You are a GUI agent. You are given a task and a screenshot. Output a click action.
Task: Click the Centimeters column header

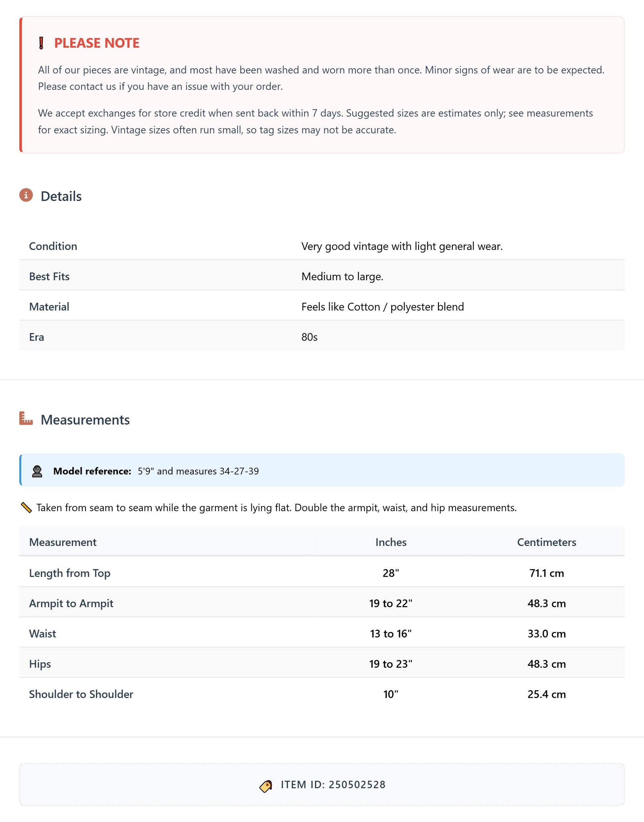point(547,542)
